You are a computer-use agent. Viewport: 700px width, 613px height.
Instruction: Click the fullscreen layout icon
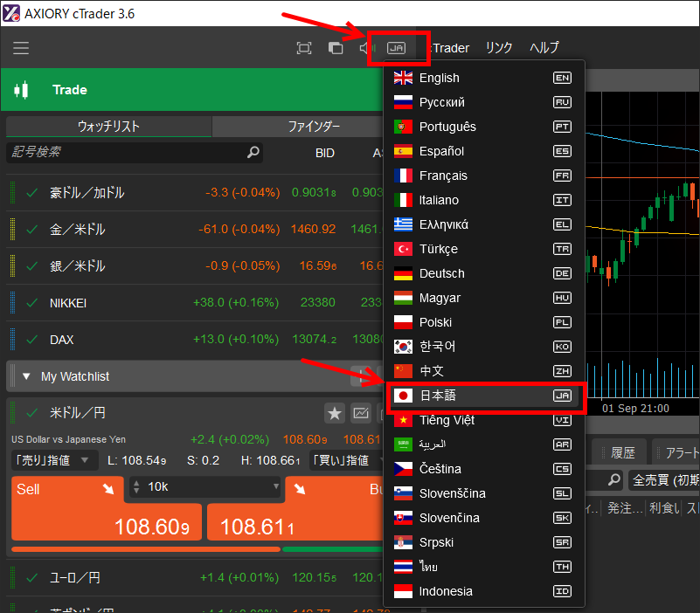(304, 48)
